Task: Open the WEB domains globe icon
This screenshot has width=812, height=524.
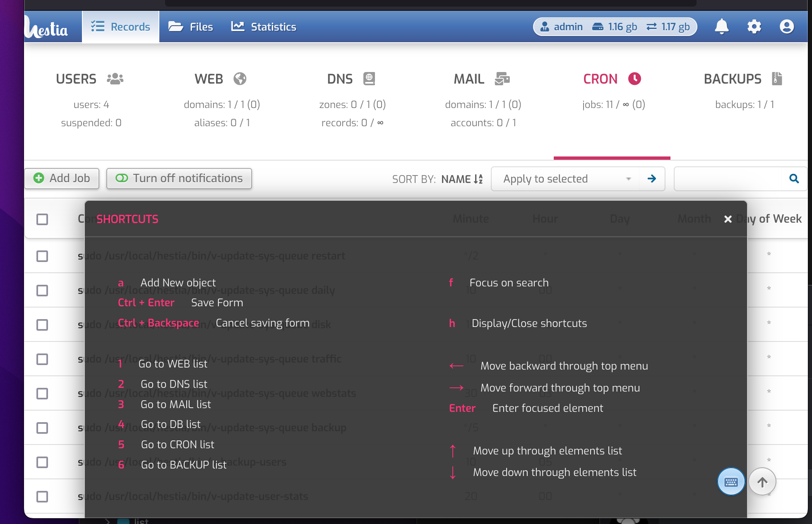Action: click(x=240, y=78)
